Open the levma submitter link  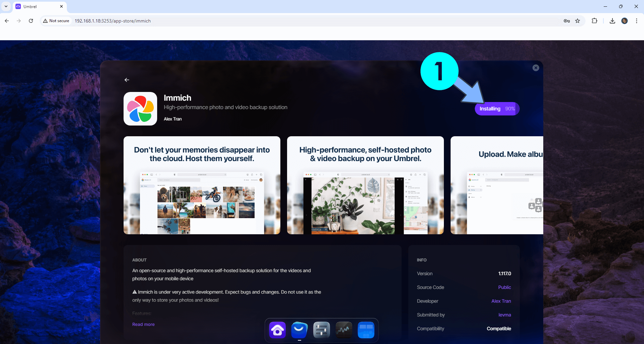point(505,315)
